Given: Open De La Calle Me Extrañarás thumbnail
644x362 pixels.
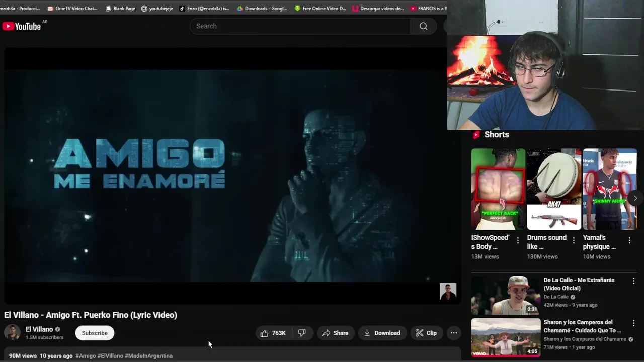Looking at the screenshot, I should coord(506,295).
